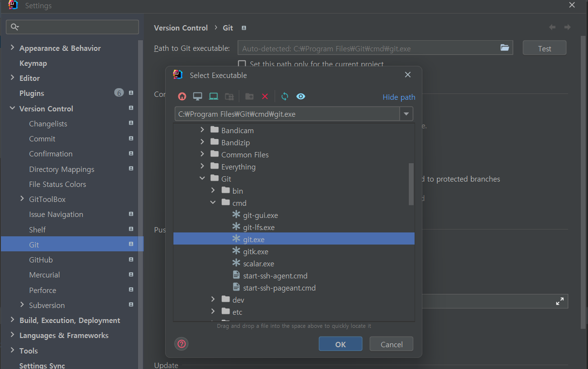Expand the Bandizip folder
This screenshot has width=588, height=369.
[202, 142]
